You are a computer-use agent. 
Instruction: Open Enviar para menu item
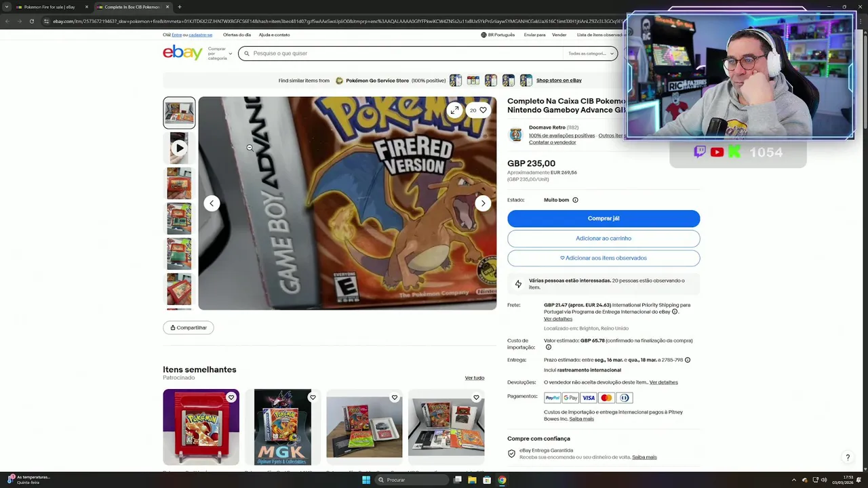534,35
